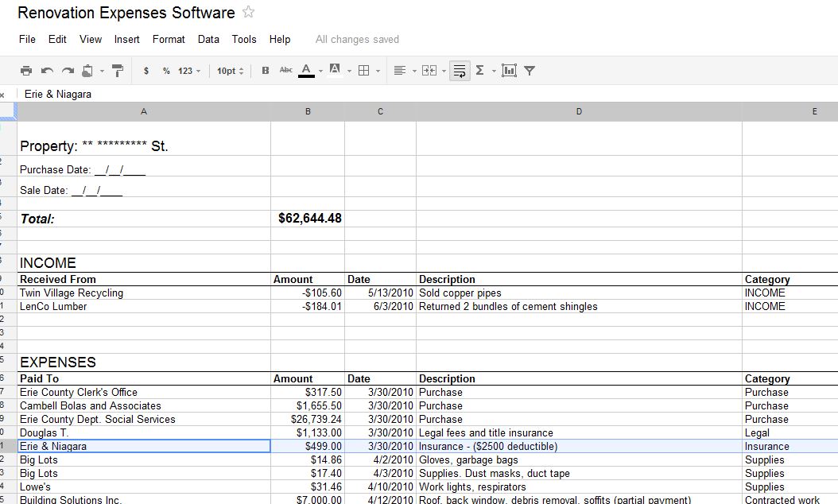Viewport: 838px width, 504px height.
Task: Toggle wrap text button
Action: tap(459, 71)
